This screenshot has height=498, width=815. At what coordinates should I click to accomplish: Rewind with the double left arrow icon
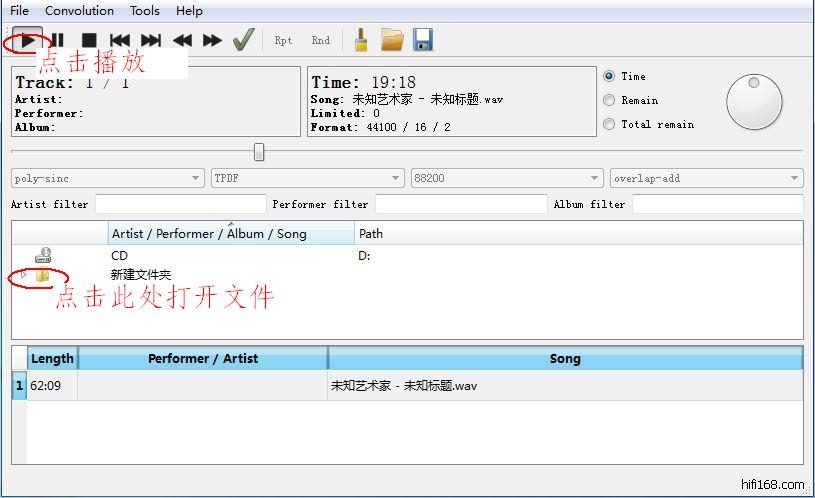pyautogui.click(x=182, y=40)
